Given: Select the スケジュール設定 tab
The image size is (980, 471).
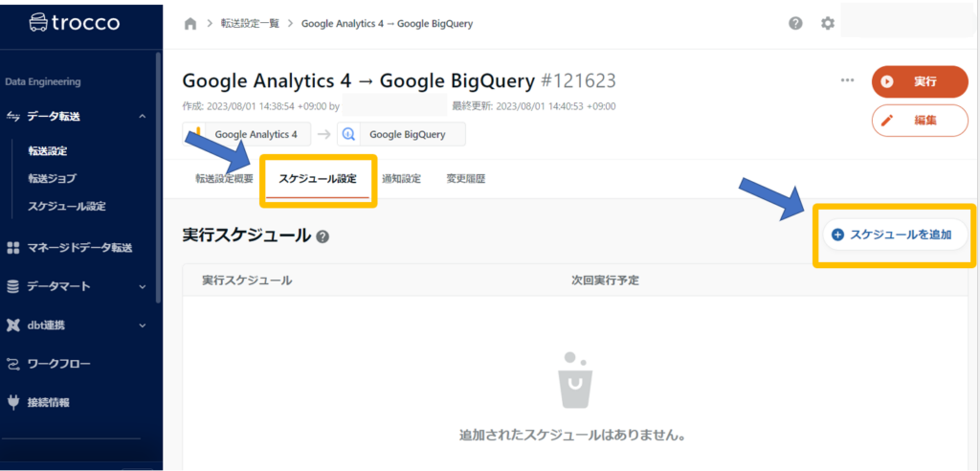Looking at the screenshot, I should [317, 179].
